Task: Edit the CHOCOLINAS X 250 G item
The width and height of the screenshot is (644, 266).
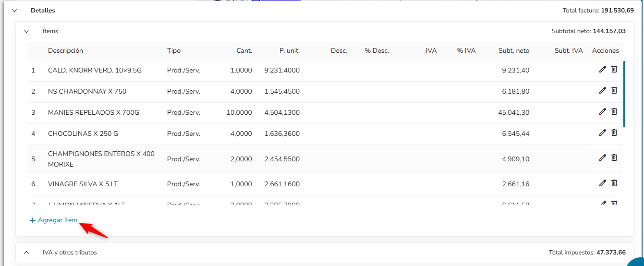Action: pyautogui.click(x=603, y=133)
